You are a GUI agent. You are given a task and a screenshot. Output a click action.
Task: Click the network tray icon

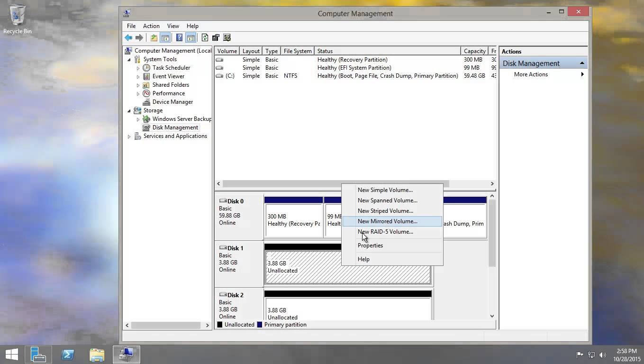(x=591, y=355)
